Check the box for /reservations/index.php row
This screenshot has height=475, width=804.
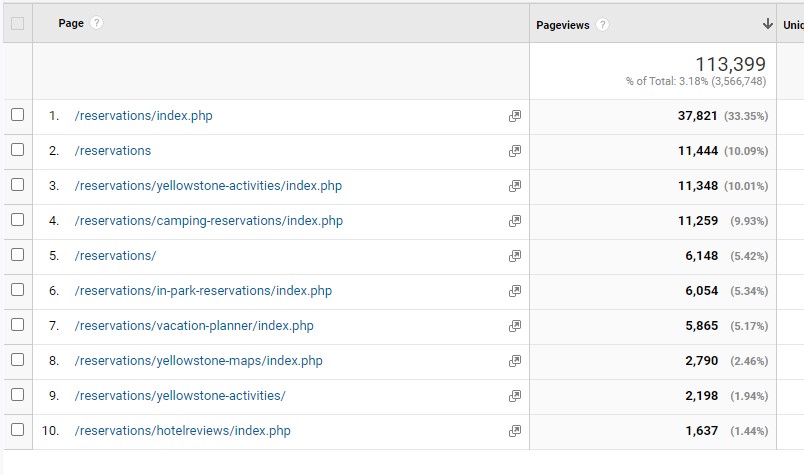(17, 116)
